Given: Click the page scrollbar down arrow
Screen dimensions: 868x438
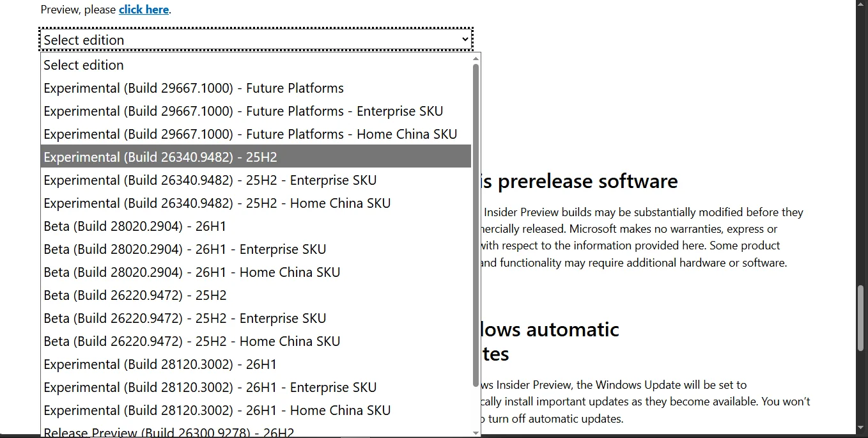Looking at the screenshot, I should pos(861,427).
